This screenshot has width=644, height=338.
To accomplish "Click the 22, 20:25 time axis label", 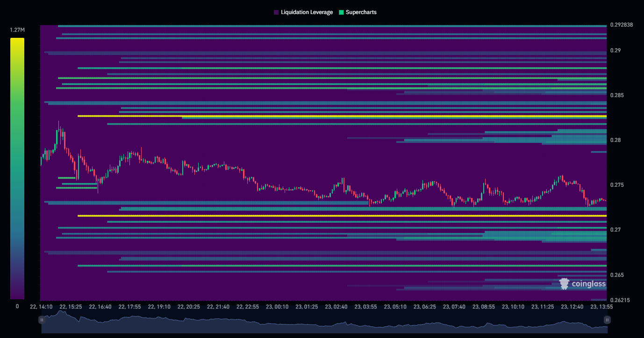I will (188, 307).
